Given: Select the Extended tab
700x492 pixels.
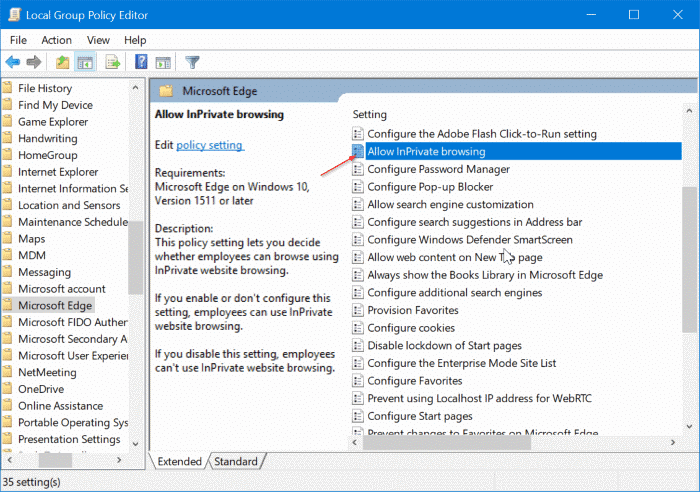Looking at the screenshot, I should pyautogui.click(x=180, y=461).
